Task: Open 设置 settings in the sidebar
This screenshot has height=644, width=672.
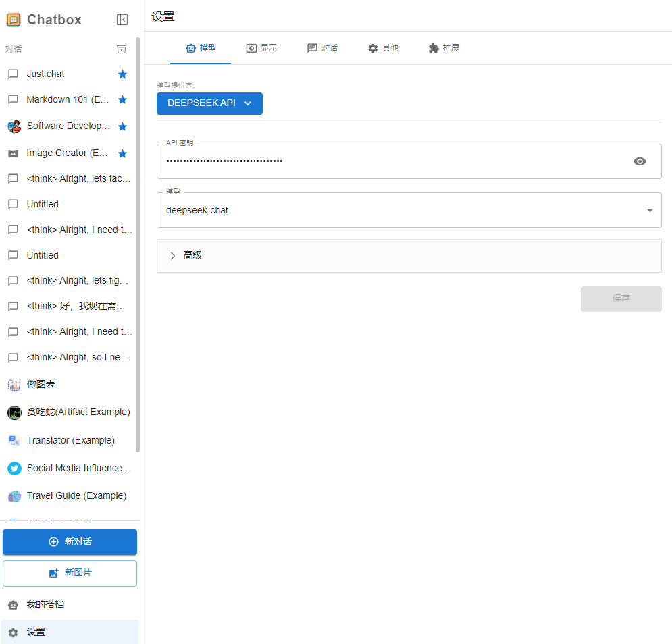Action: pos(70,633)
